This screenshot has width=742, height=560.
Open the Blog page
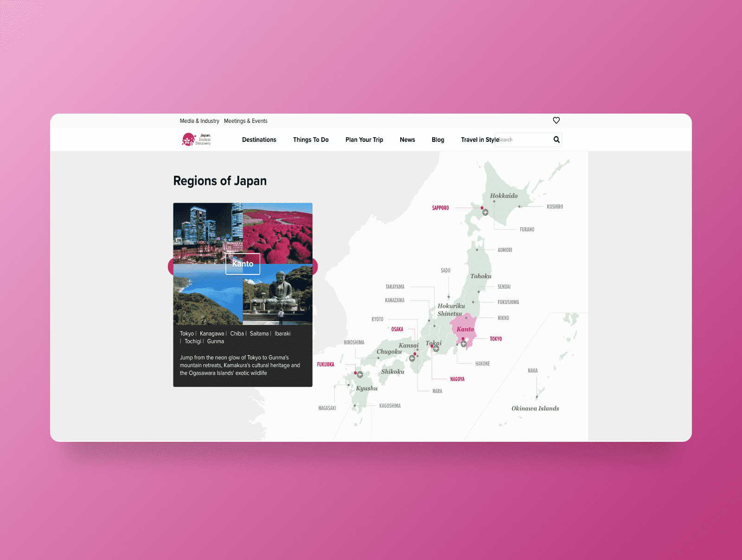coord(437,140)
